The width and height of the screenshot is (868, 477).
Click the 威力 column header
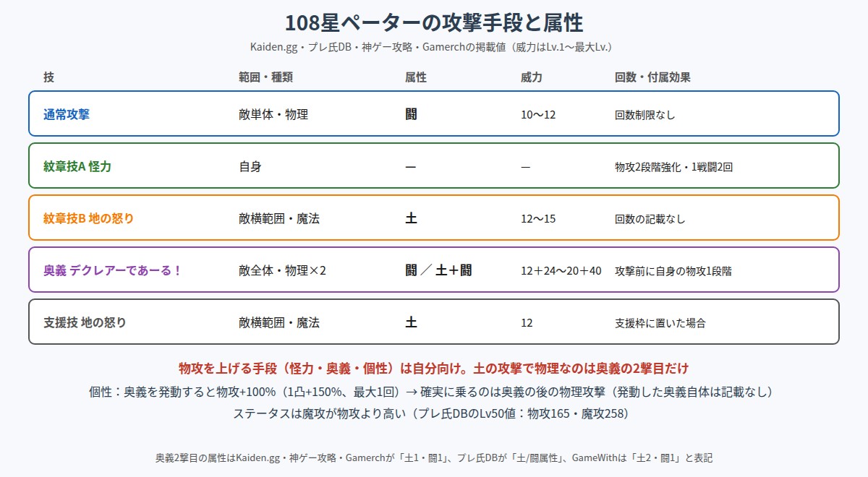pos(532,77)
